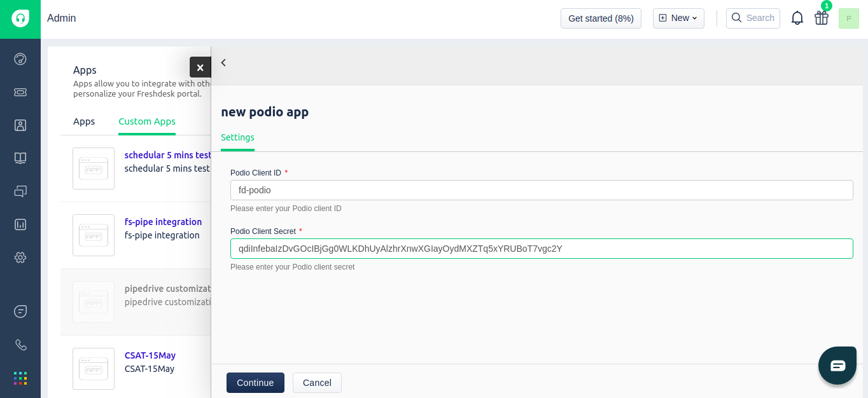The height and width of the screenshot is (398, 868).
Task: Open the profile avatar P
Action: pyautogui.click(x=849, y=18)
